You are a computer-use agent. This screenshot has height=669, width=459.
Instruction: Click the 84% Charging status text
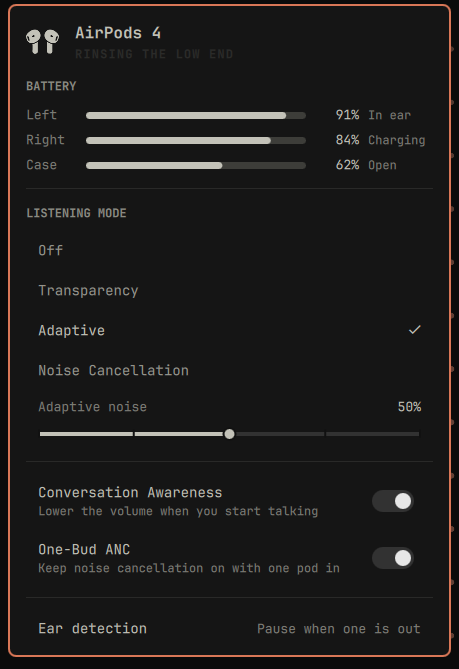(381, 140)
